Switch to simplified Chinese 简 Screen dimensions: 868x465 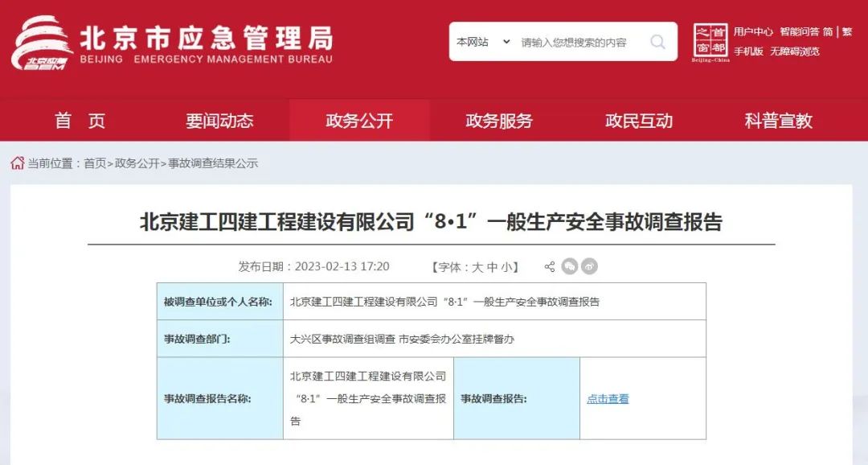[x=828, y=31]
